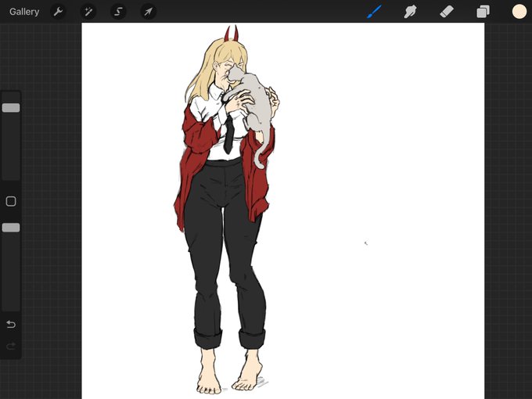Open the active color picker circle
The width and height of the screenshot is (532, 399).
[x=519, y=12]
